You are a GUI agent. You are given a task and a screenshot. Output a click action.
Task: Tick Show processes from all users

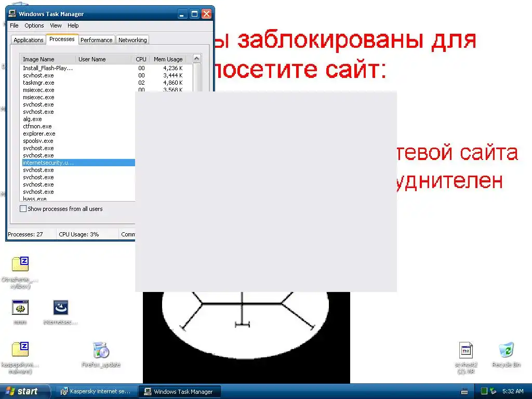click(x=23, y=209)
